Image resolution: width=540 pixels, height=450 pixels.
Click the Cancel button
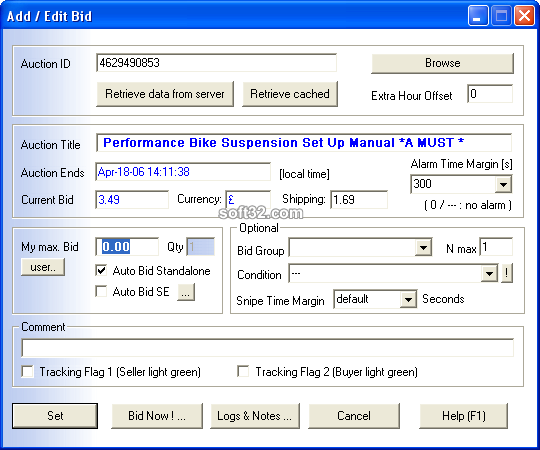354,416
